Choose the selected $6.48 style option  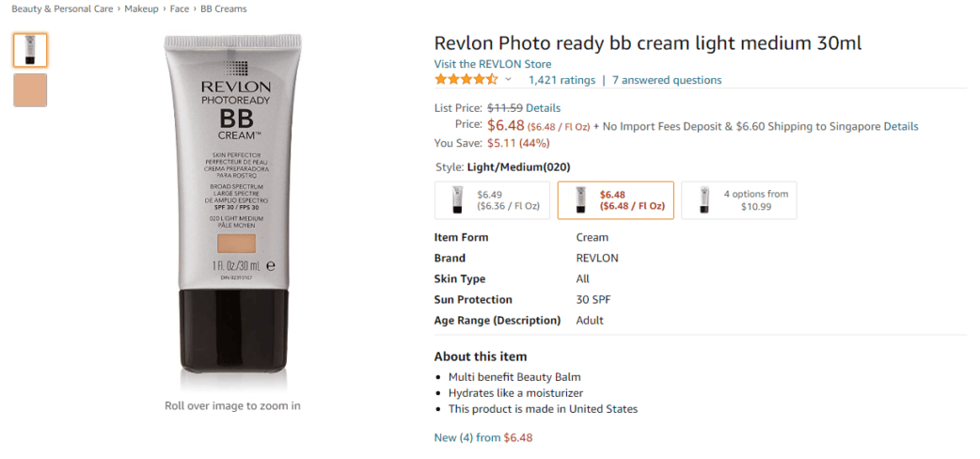pos(616,200)
